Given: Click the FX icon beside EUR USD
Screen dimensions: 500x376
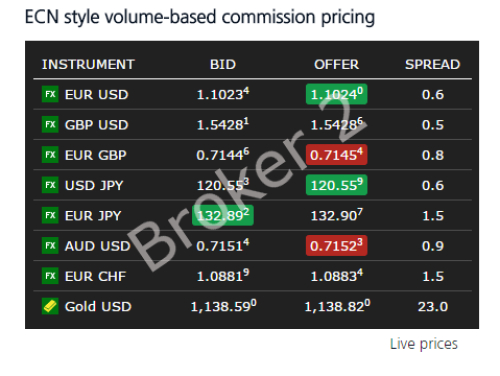Looking at the screenshot, I should (50, 94).
